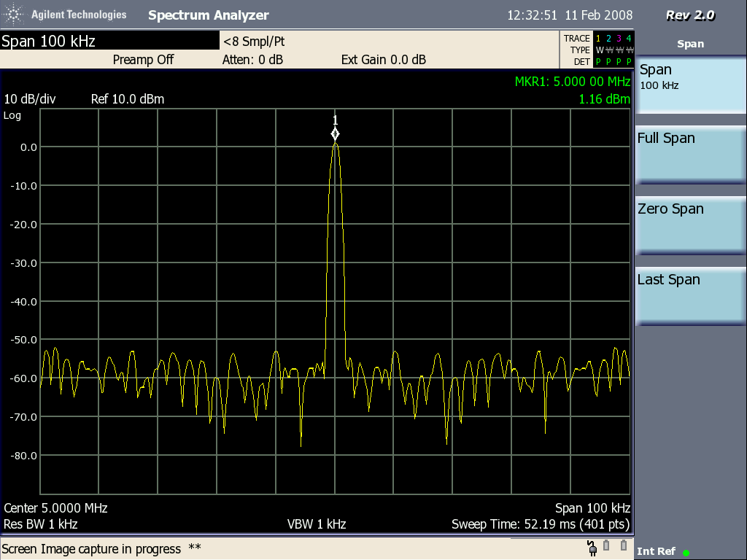Viewport: 747px width, 560px height.
Task: Select green trace 4 indicator
Action: click(629, 39)
